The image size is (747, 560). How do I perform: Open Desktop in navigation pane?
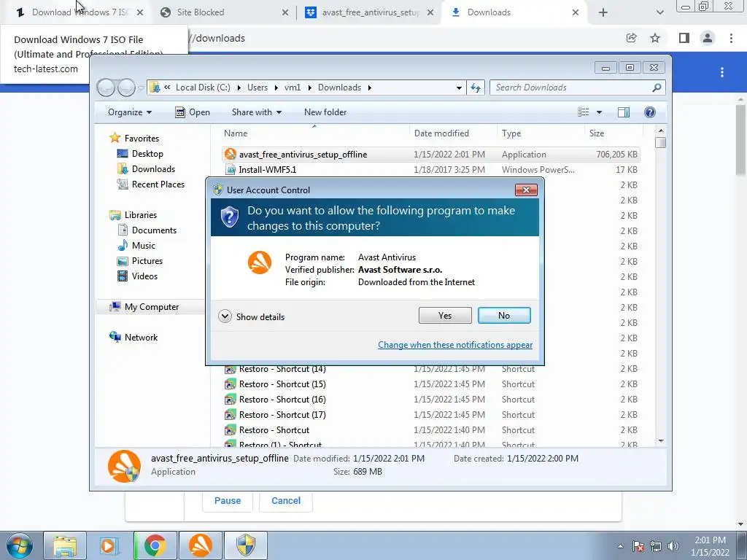[x=147, y=153]
